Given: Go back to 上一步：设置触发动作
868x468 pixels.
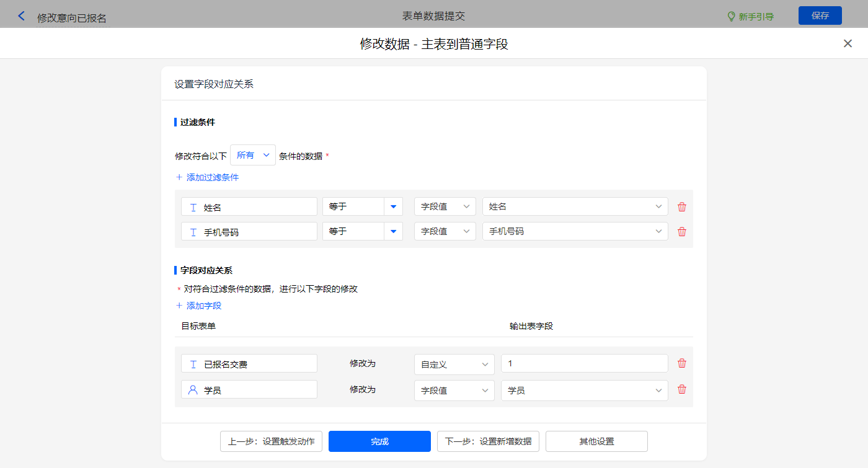Looking at the screenshot, I should (271, 441).
